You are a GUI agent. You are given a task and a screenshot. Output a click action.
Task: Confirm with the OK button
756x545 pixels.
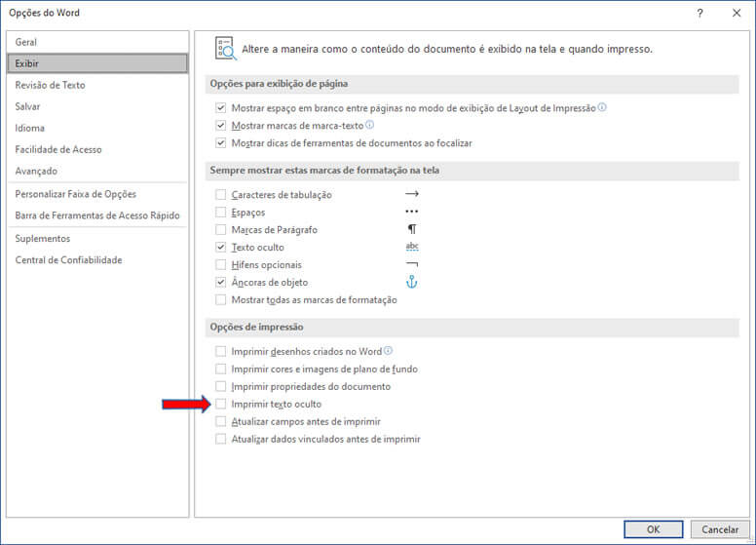(654, 529)
